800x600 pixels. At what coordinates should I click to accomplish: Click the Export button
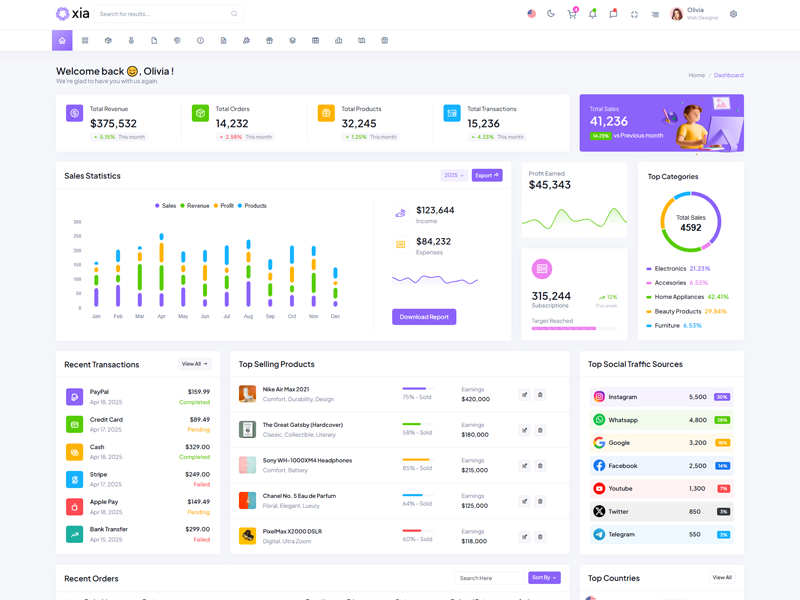tap(487, 175)
